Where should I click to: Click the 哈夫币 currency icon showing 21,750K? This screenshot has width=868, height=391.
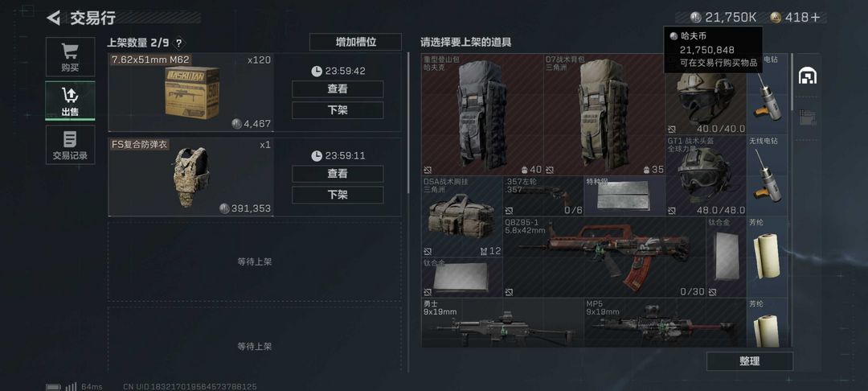(696, 17)
